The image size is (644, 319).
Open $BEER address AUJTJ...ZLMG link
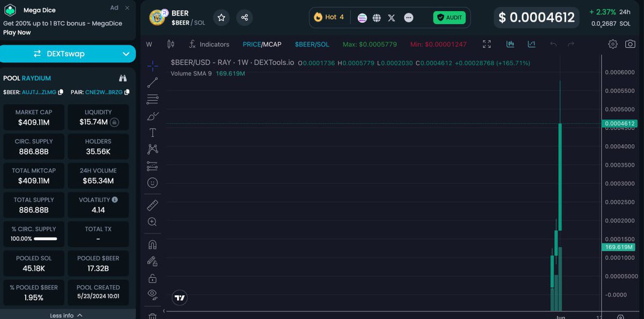[39, 92]
